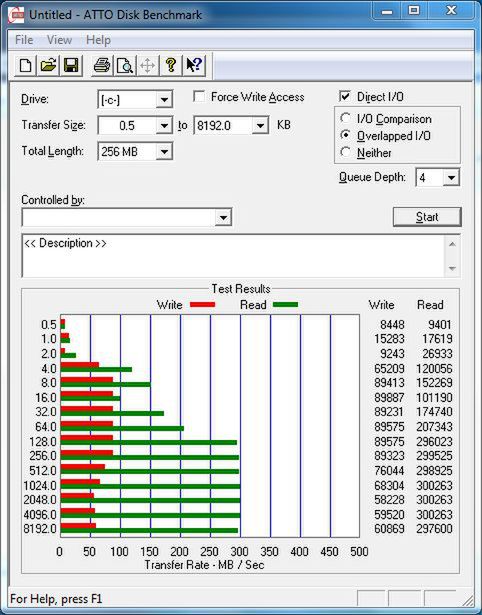Print results using the printer icon
The width and height of the screenshot is (482, 615).
102,65
